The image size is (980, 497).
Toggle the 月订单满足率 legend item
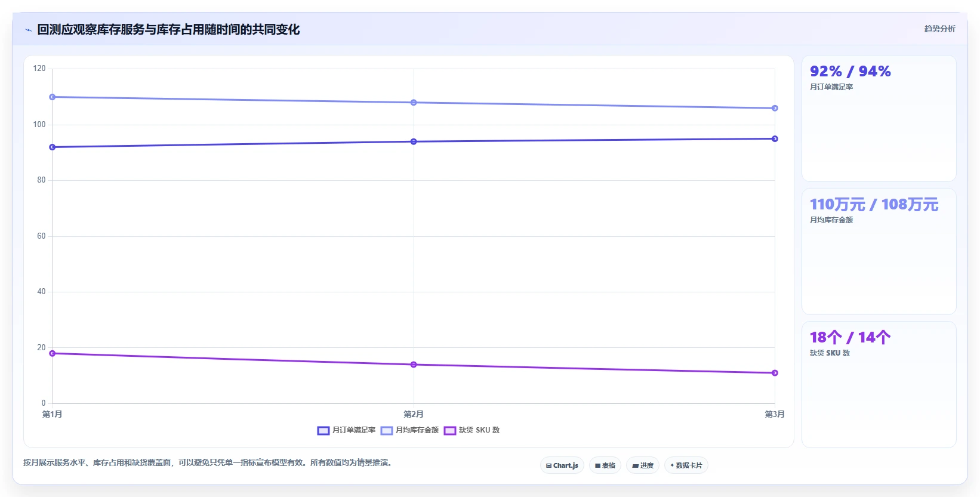point(347,430)
